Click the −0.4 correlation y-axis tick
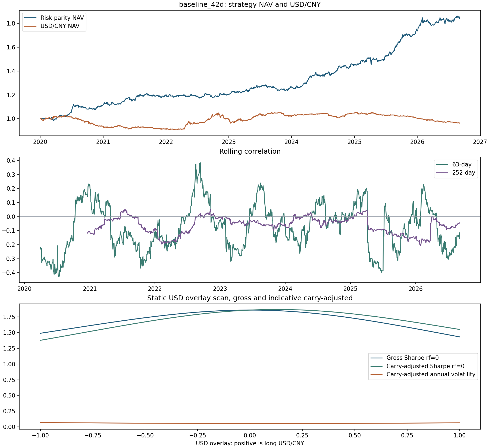 coord(9,273)
